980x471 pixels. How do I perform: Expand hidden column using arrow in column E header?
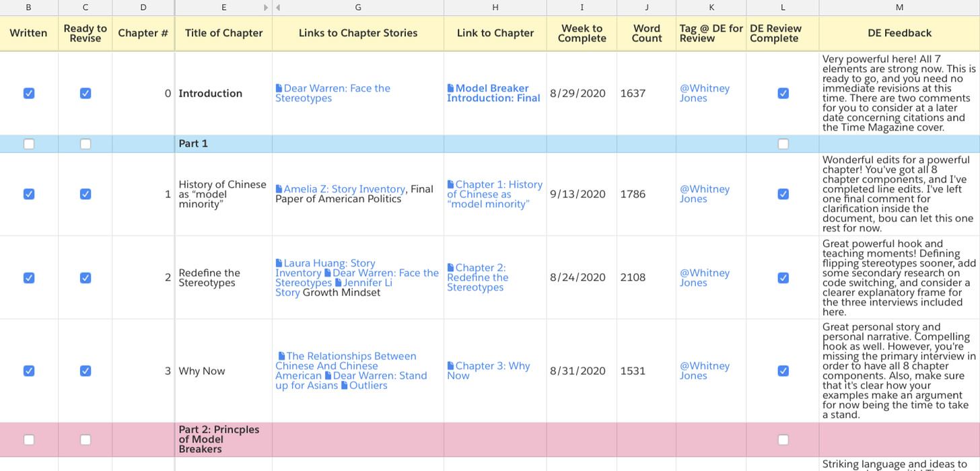(266, 7)
